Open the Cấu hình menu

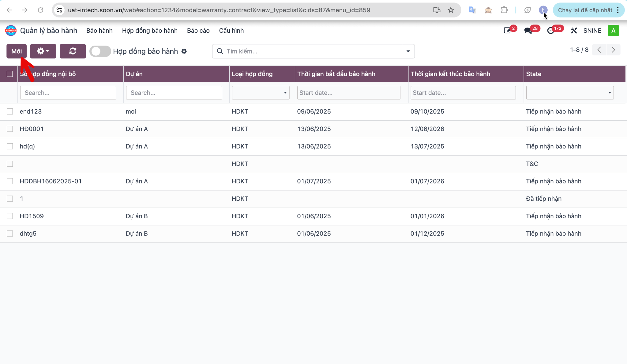pos(231,31)
